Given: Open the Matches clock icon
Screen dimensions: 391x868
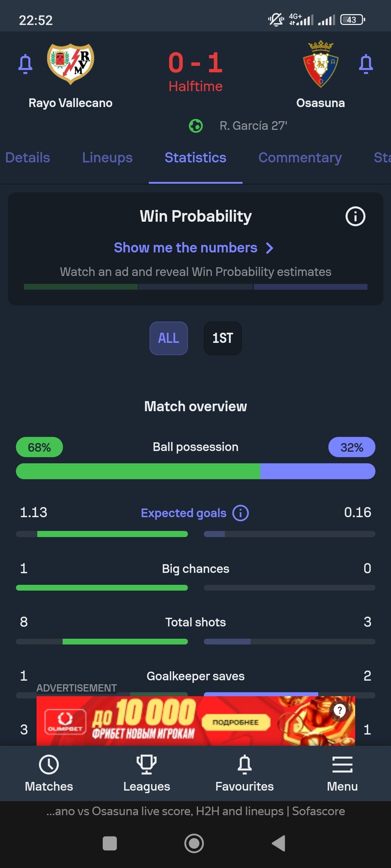Looking at the screenshot, I should 49,765.
